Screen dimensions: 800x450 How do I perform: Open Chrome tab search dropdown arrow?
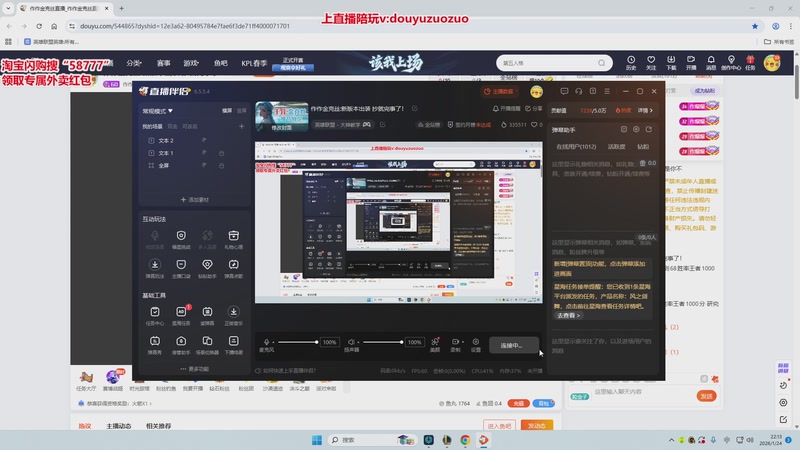pos(8,8)
